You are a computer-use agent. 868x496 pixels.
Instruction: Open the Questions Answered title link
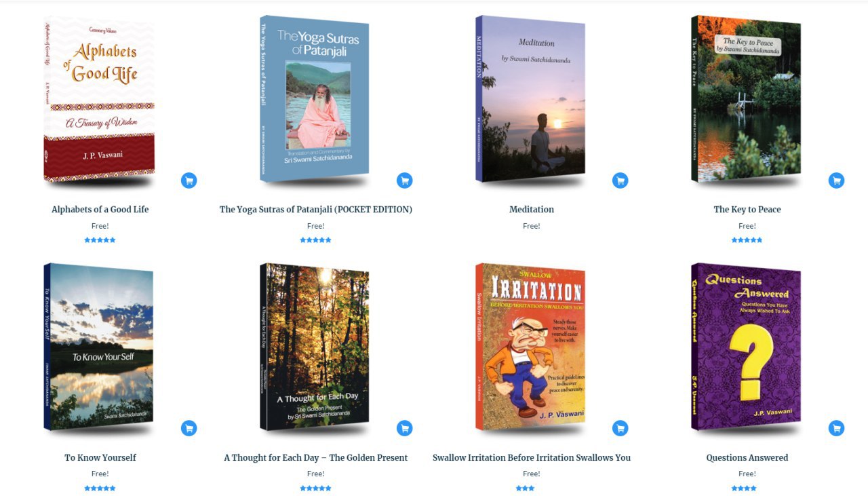click(x=747, y=458)
